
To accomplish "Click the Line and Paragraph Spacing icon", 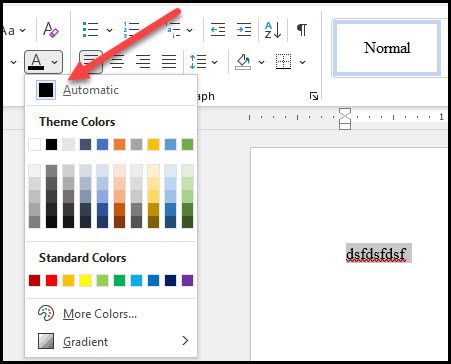I will coord(198,62).
